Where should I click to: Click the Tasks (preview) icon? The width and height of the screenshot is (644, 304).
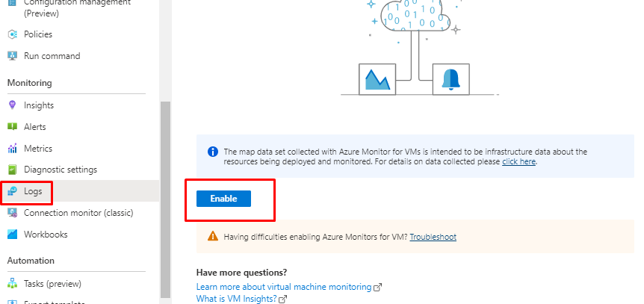[12, 284]
